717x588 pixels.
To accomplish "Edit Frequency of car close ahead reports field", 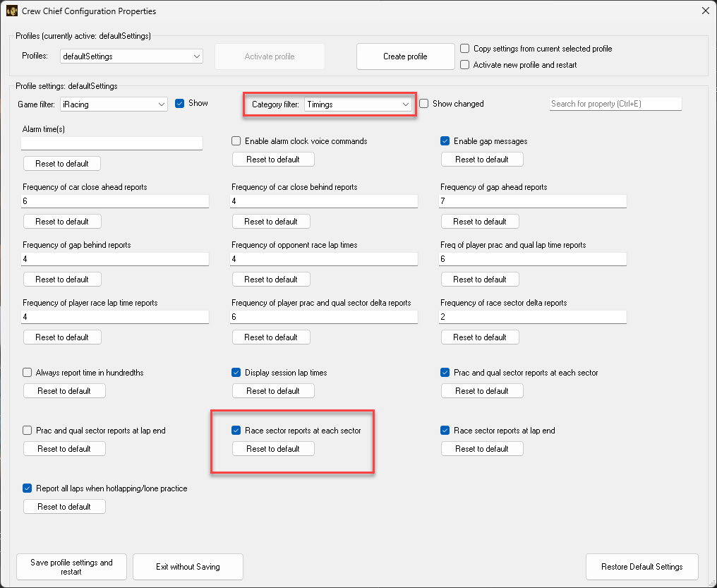I will tap(115, 201).
